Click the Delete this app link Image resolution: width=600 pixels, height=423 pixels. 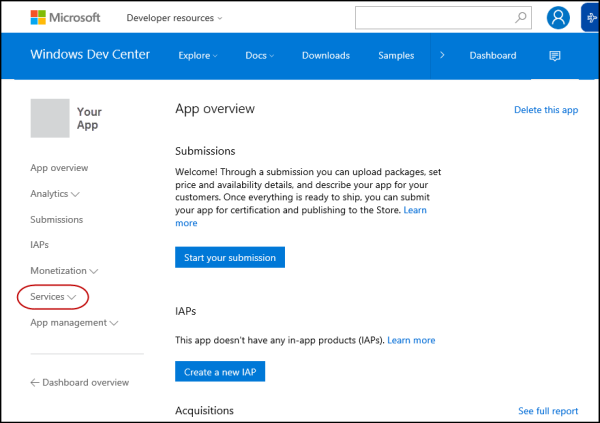click(545, 110)
